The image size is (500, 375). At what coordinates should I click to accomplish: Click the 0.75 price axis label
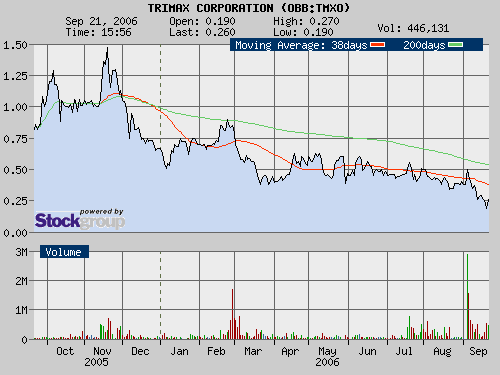(x=15, y=139)
